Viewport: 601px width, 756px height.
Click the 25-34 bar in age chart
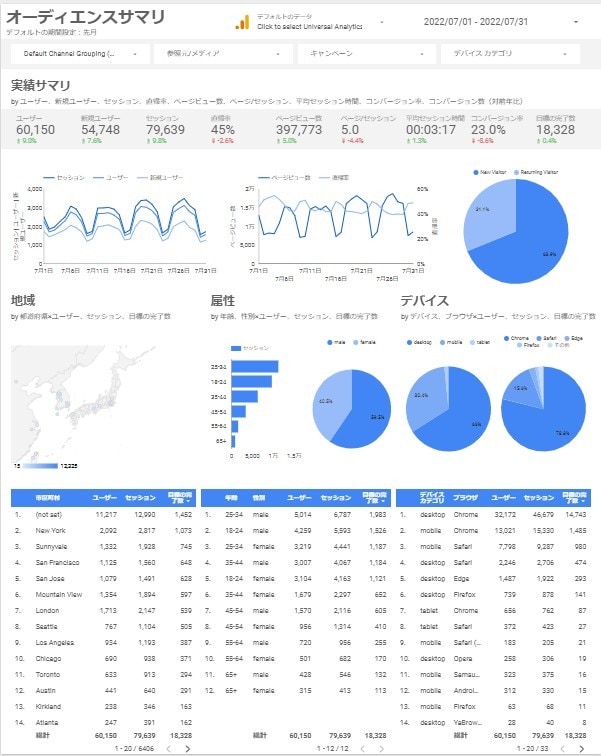pos(255,366)
